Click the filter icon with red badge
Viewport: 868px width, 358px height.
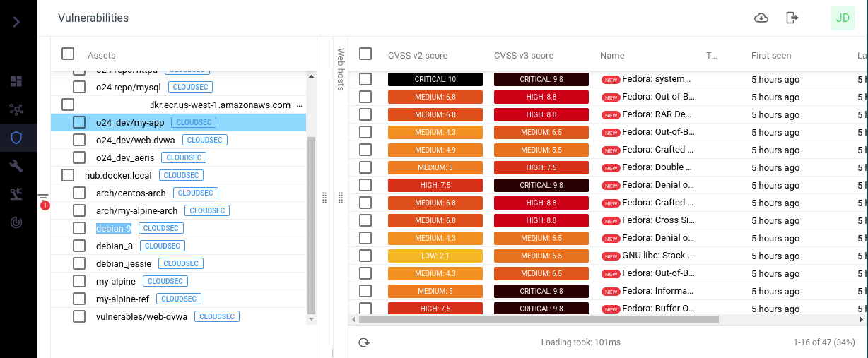coord(43,198)
